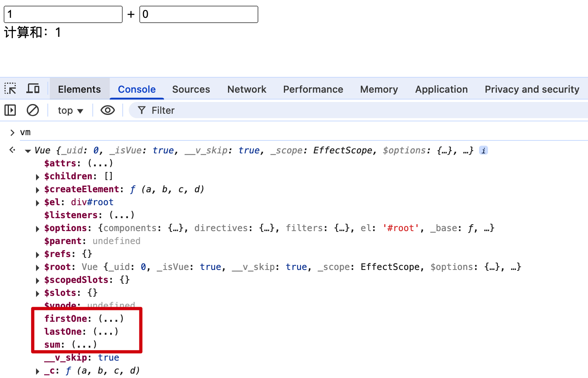Screen dimensions: 588x378
Task: Click the Filter funnel icon
Action: 142,110
